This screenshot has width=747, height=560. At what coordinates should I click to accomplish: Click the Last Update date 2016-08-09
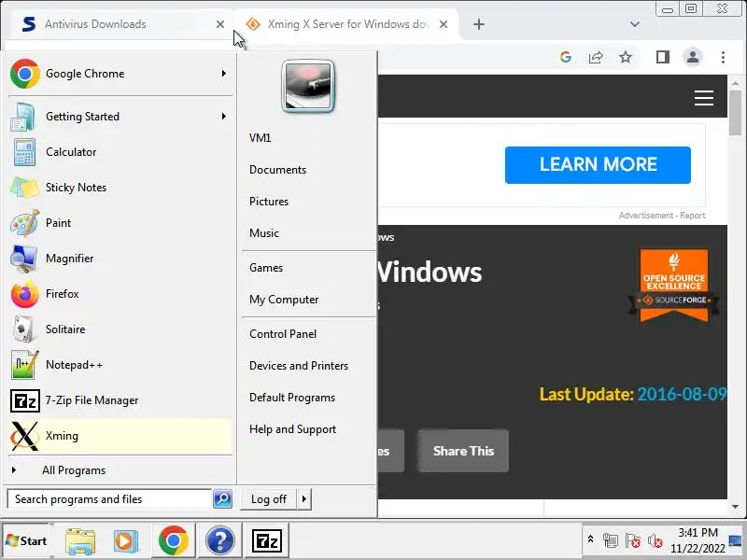click(682, 394)
